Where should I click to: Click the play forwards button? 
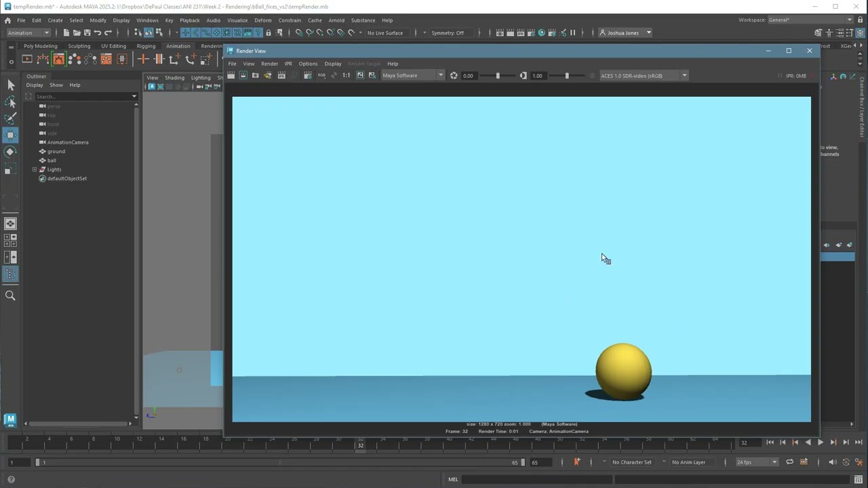point(821,443)
